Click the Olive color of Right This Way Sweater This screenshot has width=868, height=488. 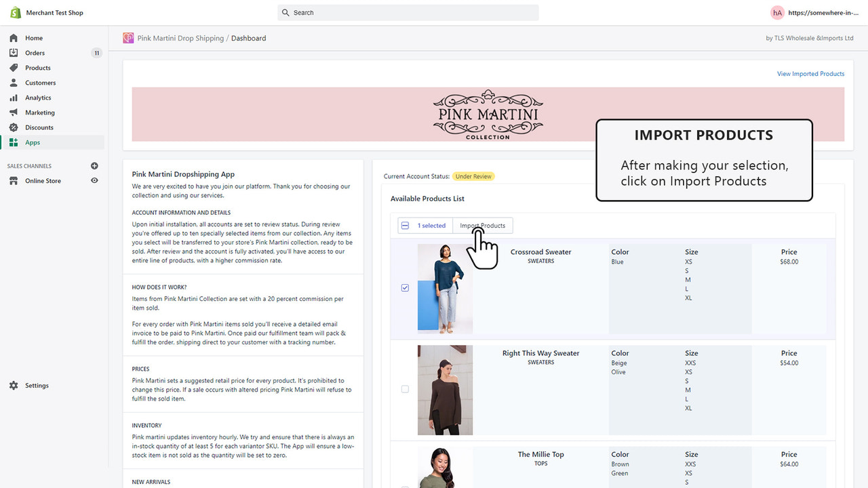[x=618, y=372]
